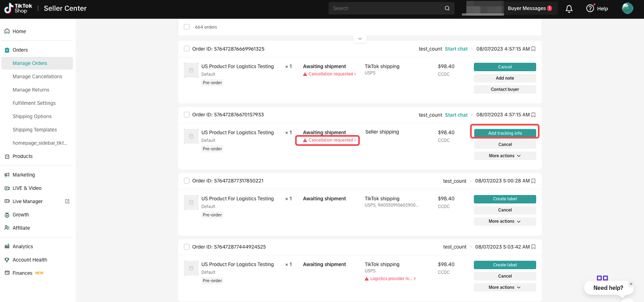Click the profile avatar icon
Image resolution: width=644 pixels, height=302 pixels.
(628, 8)
